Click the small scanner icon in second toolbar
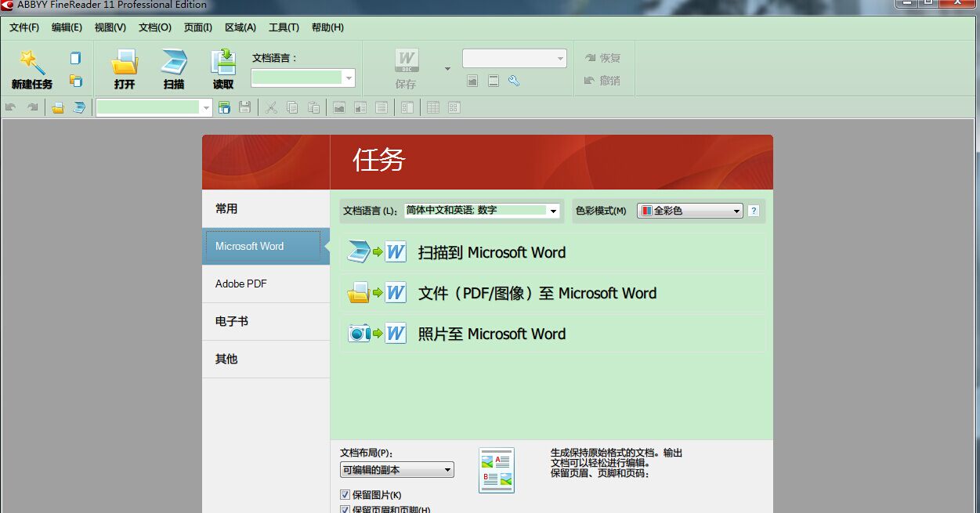980x513 pixels. (x=79, y=107)
